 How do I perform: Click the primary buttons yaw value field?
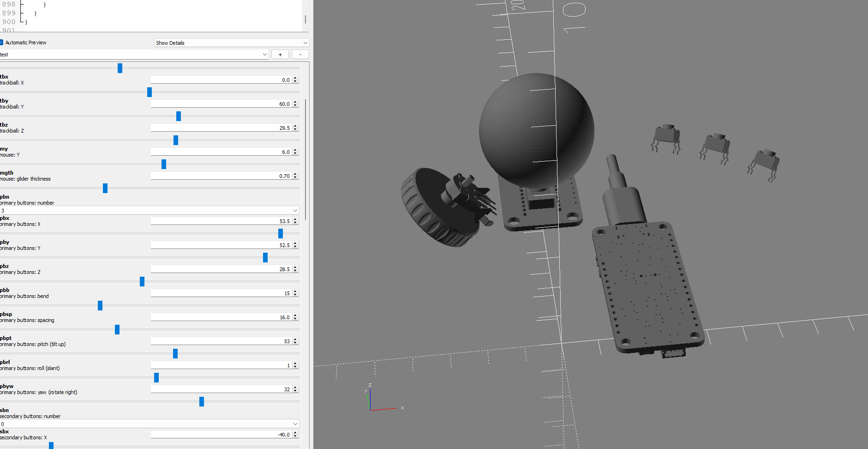pyautogui.click(x=221, y=389)
